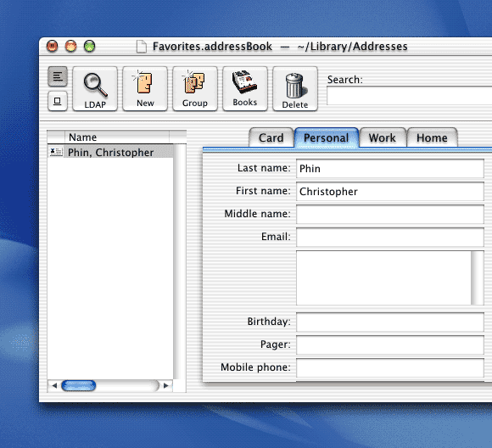Click into the Email field
492x448 pixels.
pos(389,238)
